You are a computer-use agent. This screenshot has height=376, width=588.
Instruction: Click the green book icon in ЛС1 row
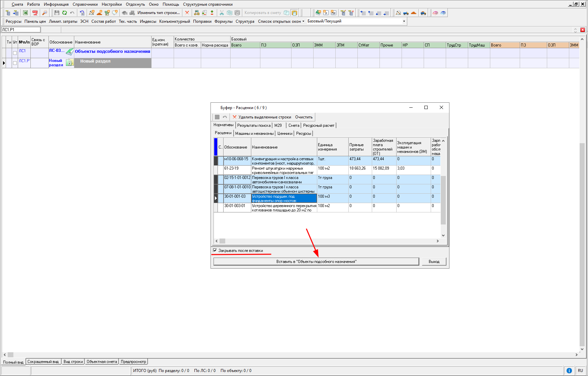pos(70,52)
